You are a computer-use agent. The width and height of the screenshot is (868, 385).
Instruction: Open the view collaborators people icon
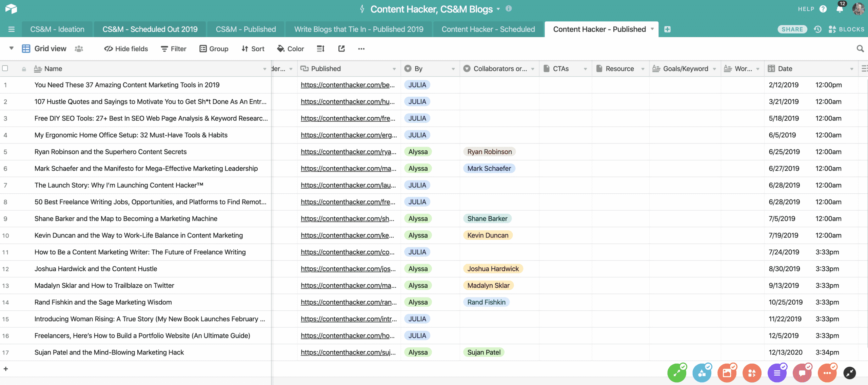tap(79, 49)
